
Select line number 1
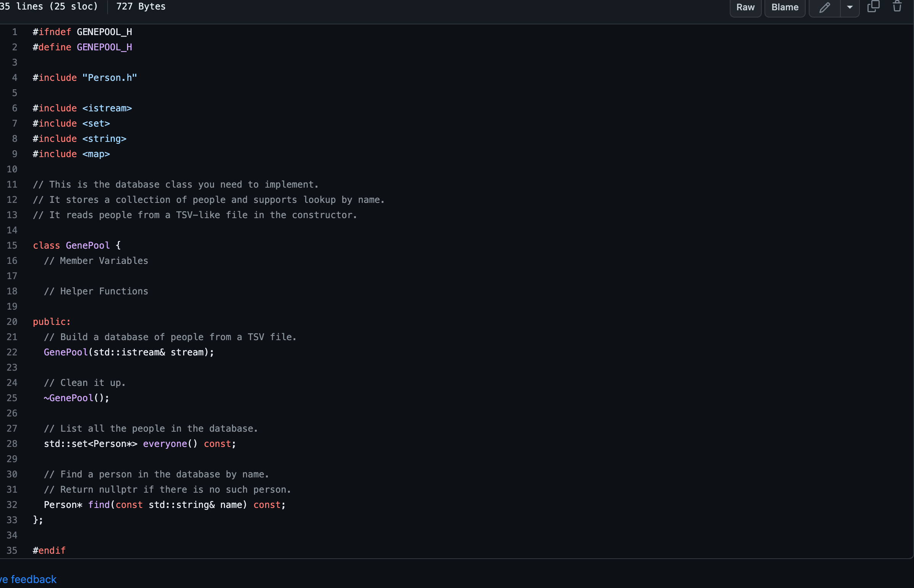14,32
